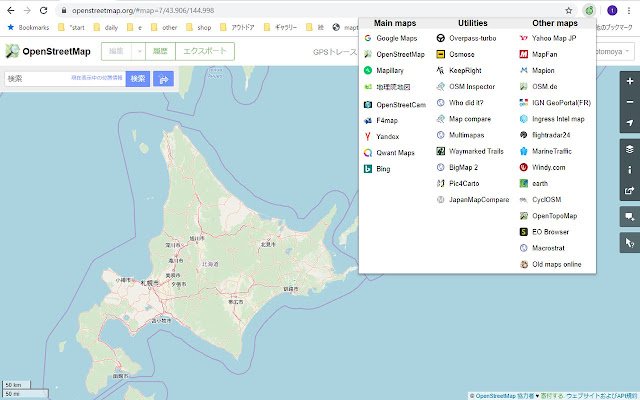Image resolution: width=640 pixels, height=400 pixels.
Task: Open EO Browser link
Action: pyautogui.click(x=544, y=232)
